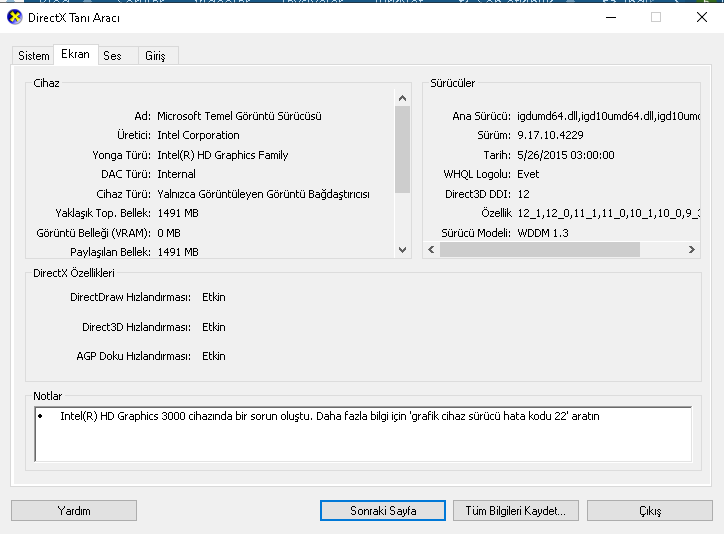Click 'Yalnızca Görüntüleyen Görüntü Bağdaştırıcısı' value
The image size is (724, 534).
(x=263, y=194)
